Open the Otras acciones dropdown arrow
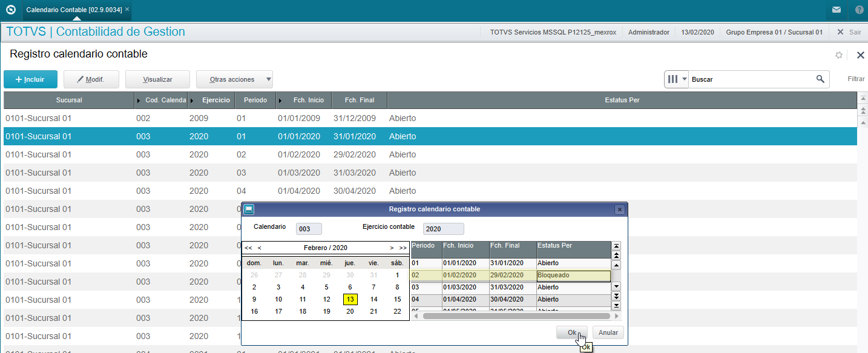Viewport: 868px width, 353px height. 268,79
